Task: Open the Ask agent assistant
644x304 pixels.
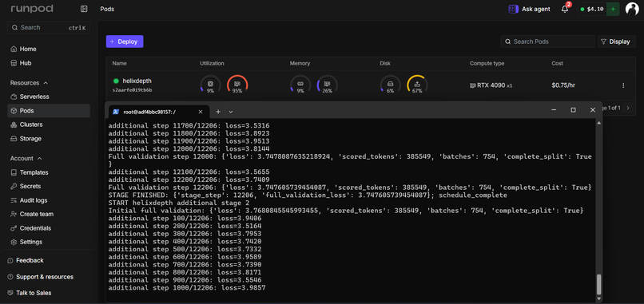Action: (530, 9)
